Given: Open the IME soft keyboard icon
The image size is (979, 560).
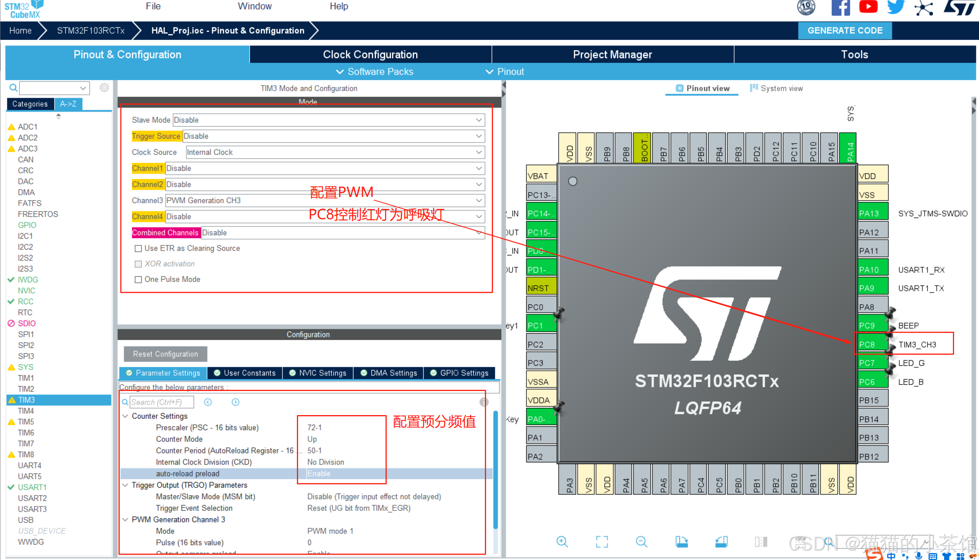Looking at the screenshot, I should coord(933,556).
